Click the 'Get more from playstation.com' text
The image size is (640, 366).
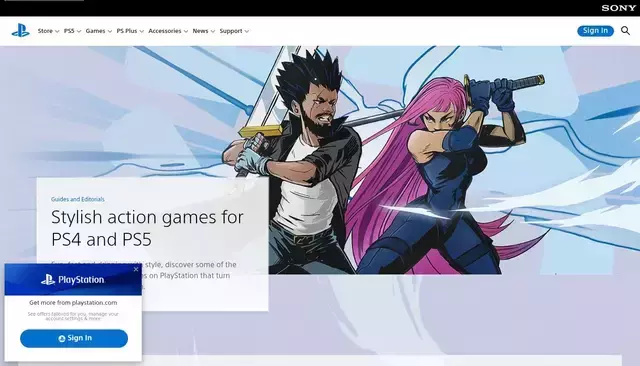pos(73,303)
